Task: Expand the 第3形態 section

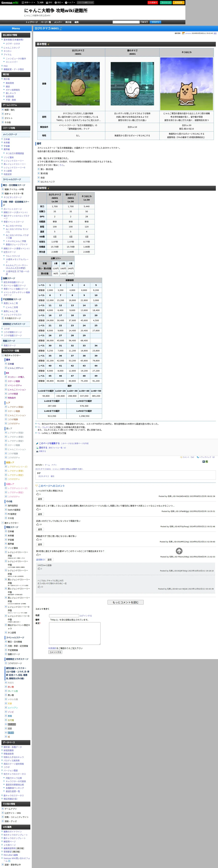Action: (x=39, y=173)
